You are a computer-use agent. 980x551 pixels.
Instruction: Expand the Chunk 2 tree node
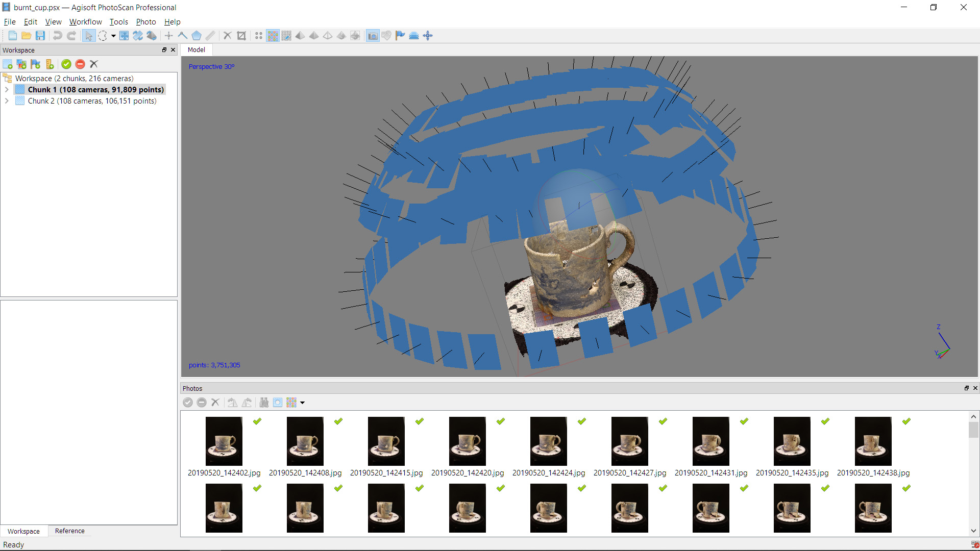[x=7, y=101]
